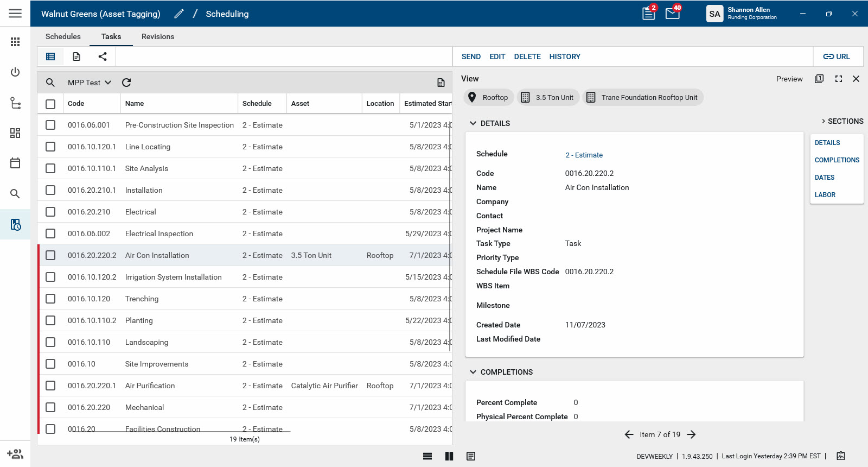Switch to the Revisions tab

point(158,36)
